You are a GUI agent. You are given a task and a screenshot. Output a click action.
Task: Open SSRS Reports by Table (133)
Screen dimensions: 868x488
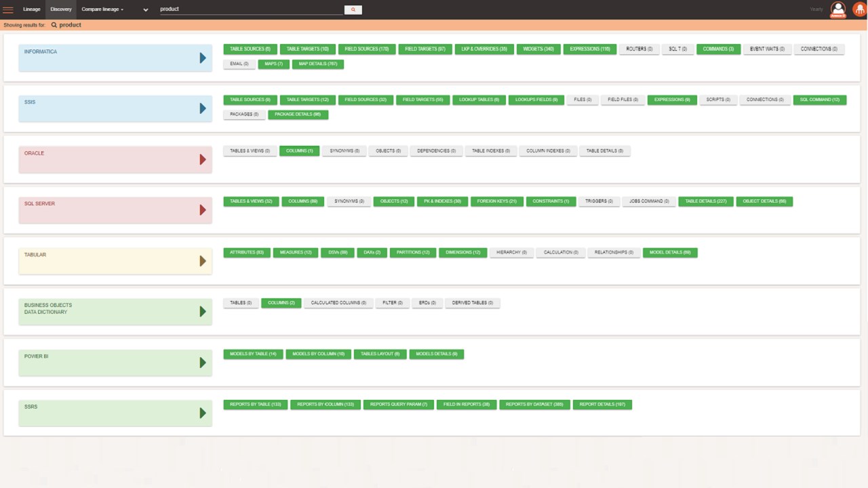[256, 405]
